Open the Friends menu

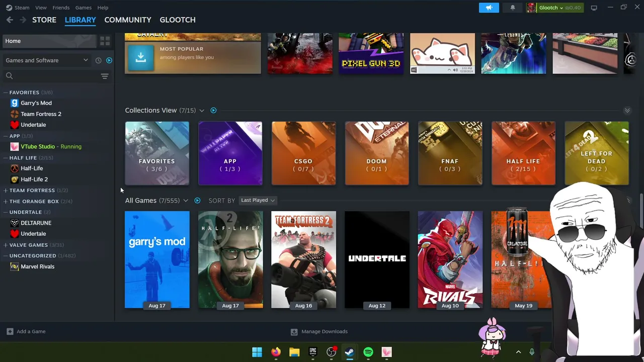click(61, 8)
